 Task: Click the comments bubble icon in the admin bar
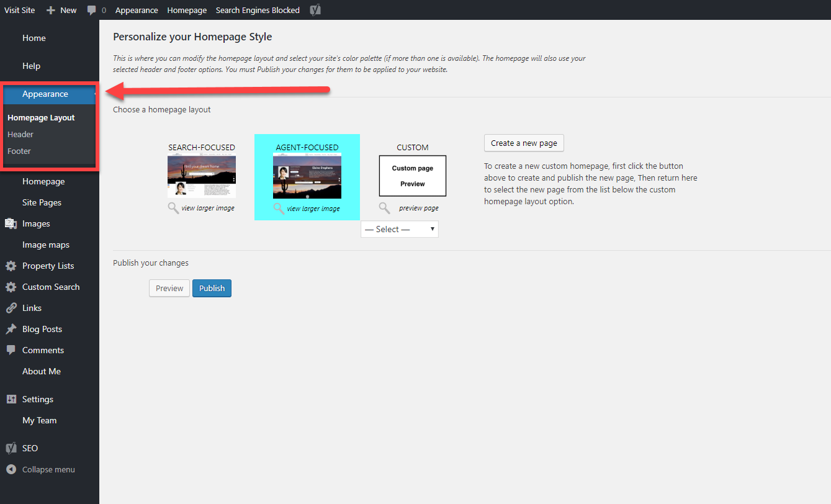tap(92, 10)
